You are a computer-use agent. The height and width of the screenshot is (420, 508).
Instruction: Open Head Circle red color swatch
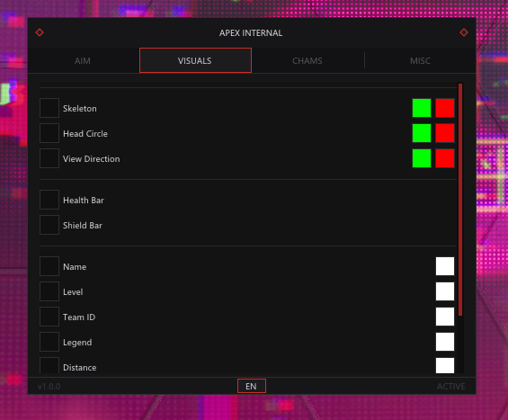coord(445,133)
